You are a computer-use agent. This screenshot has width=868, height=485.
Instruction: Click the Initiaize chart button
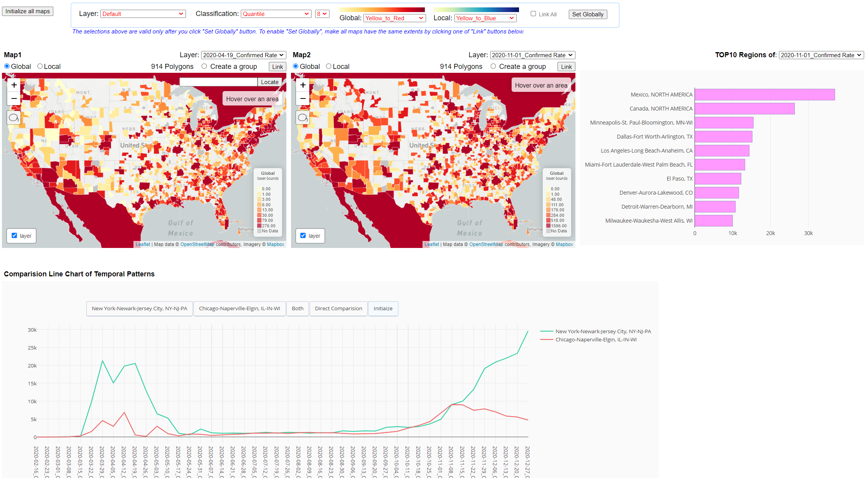click(x=383, y=309)
